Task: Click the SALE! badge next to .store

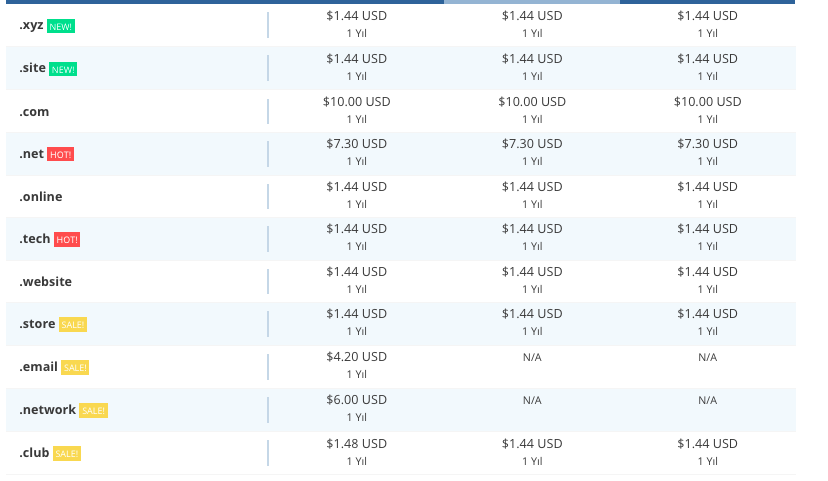Action: point(73,325)
